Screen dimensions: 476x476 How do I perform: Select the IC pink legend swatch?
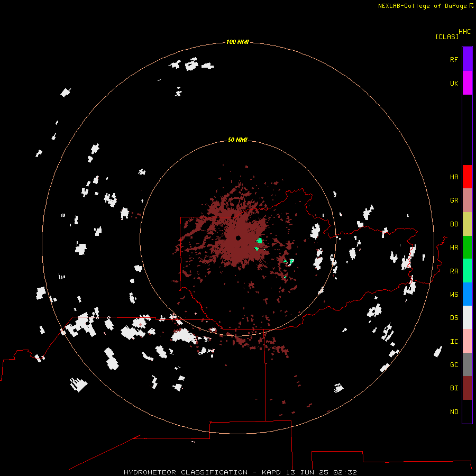click(x=467, y=341)
